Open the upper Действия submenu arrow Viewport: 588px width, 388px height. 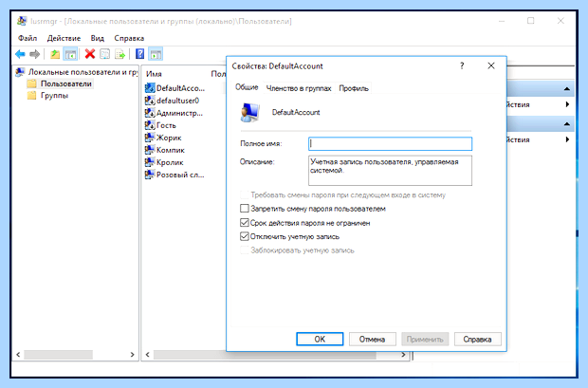(568, 104)
